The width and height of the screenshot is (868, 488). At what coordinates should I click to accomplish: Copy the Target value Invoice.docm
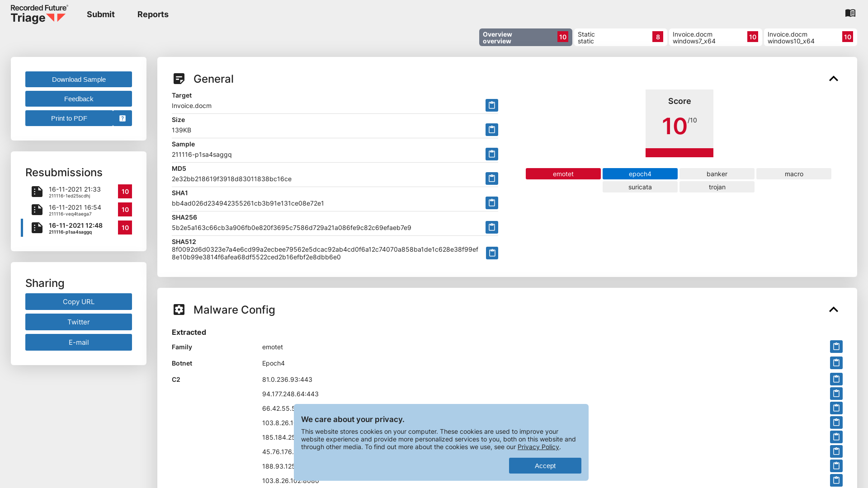[x=492, y=105]
